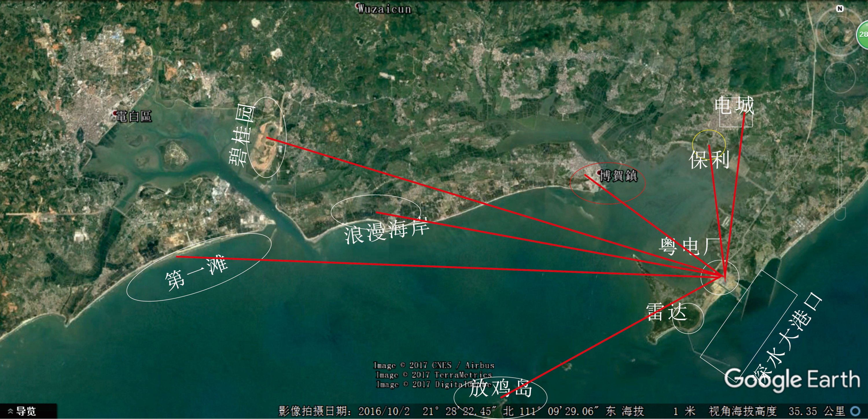Click the N north-up compass marker

[839, 9]
